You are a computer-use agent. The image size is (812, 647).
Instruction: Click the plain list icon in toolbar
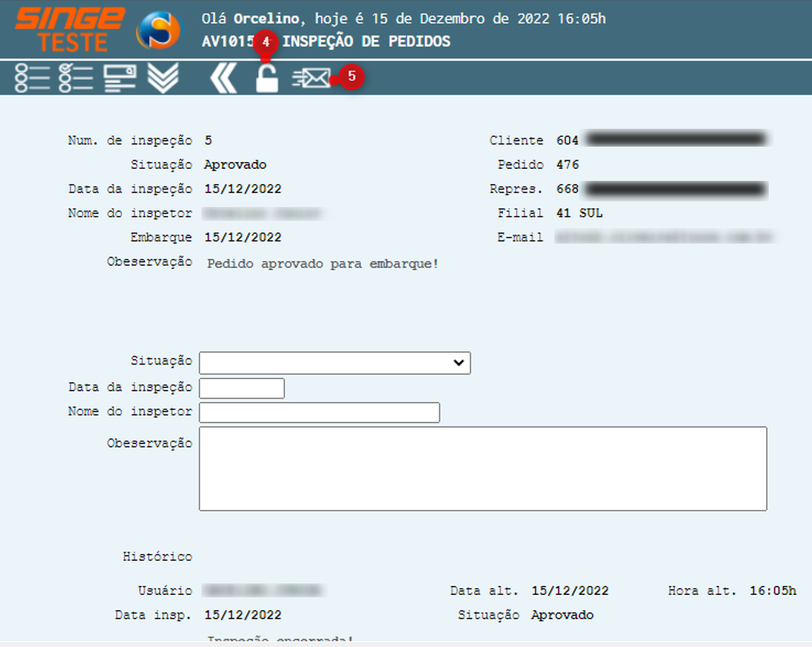click(x=33, y=78)
